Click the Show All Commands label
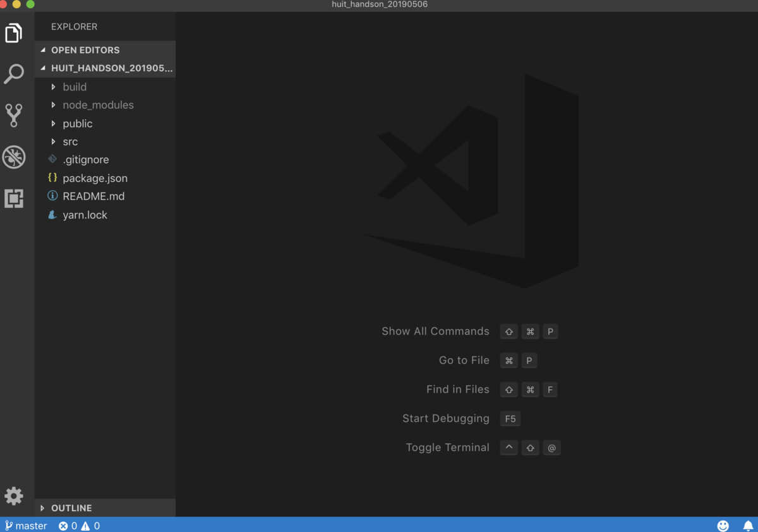 pyautogui.click(x=435, y=331)
